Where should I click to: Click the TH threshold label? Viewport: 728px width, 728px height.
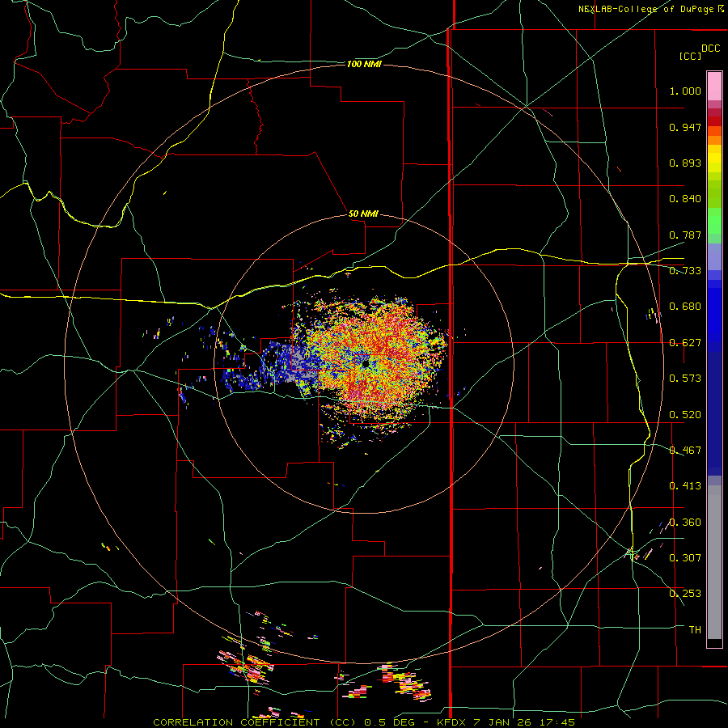[x=695, y=630]
